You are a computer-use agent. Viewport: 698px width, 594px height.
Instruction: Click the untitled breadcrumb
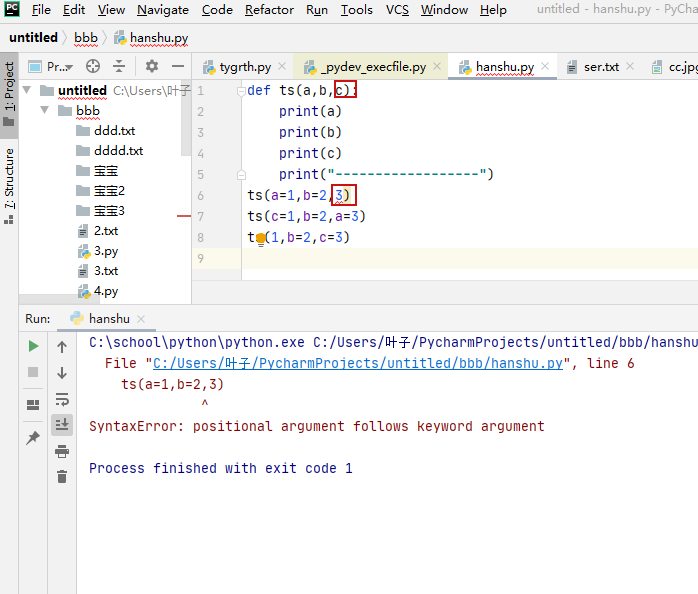point(33,37)
